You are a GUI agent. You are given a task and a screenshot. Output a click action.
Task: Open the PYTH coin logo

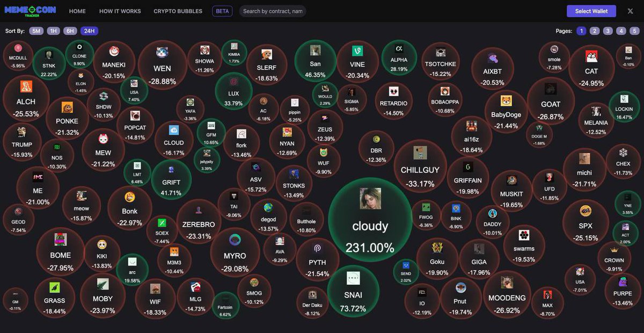[318, 249]
